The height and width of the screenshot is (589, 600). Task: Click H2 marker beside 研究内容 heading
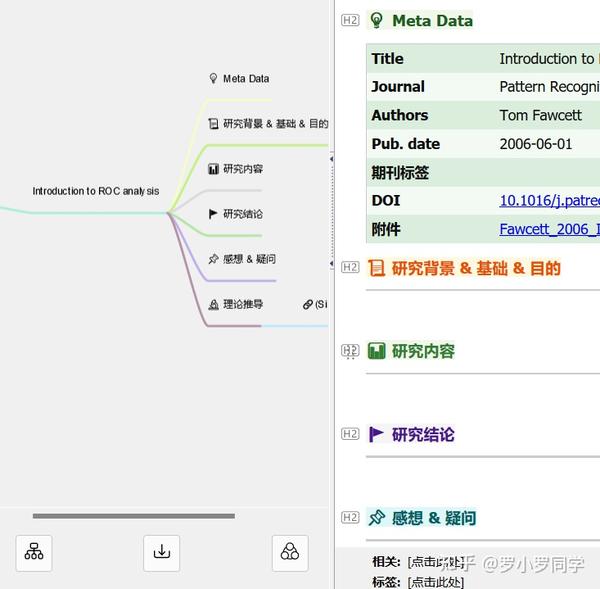pyautogui.click(x=350, y=351)
